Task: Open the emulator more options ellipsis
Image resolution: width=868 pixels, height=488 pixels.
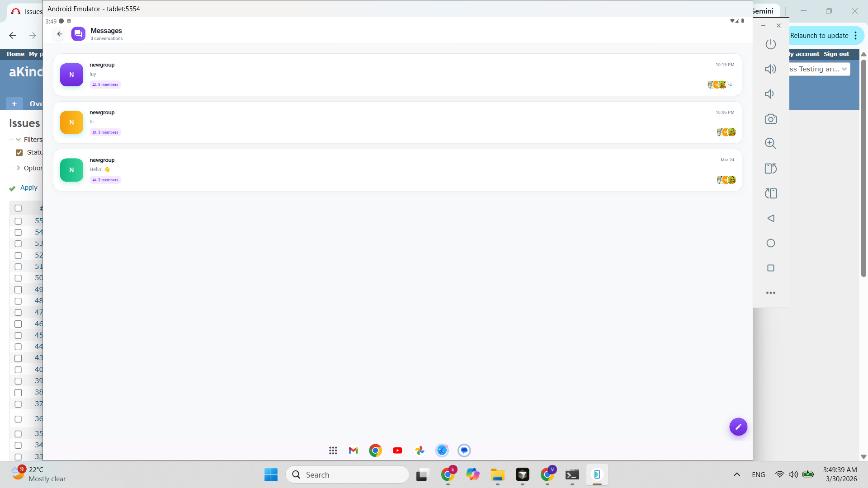Action: click(x=770, y=293)
